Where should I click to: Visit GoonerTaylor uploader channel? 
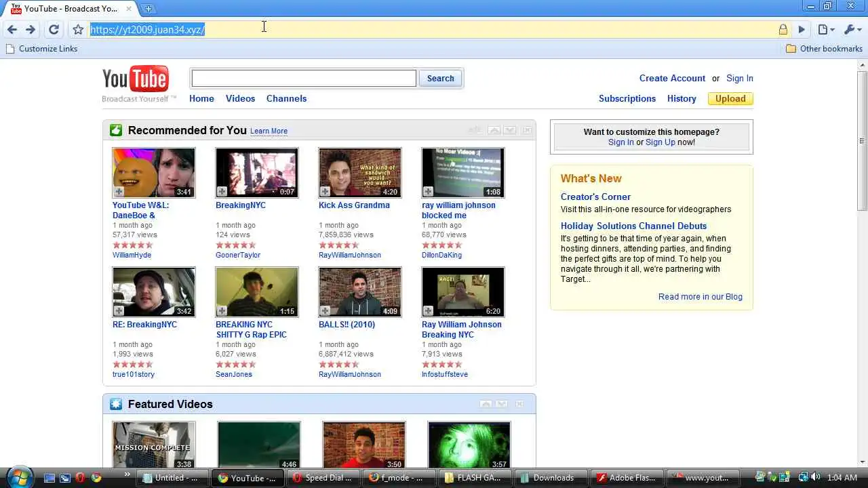[x=238, y=255]
